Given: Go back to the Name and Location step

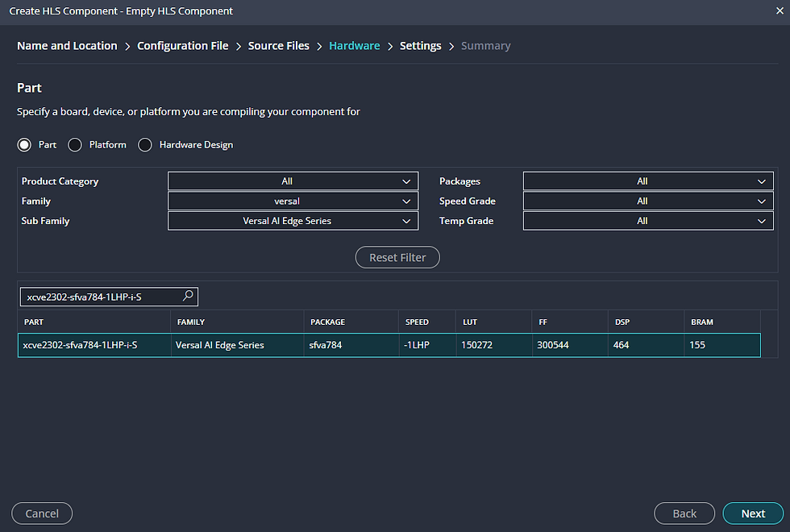Looking at the screenshot, I should tap(67, 45).
